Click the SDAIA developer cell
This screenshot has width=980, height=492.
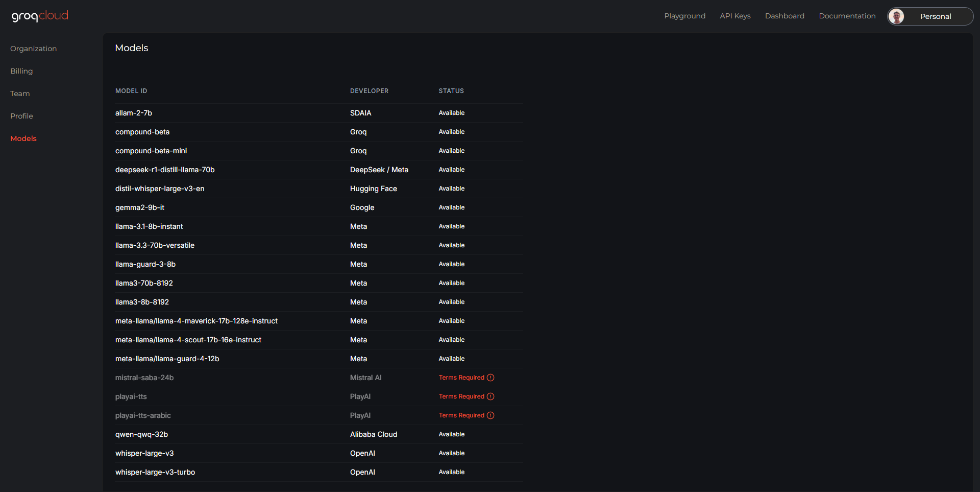pos(361,113)
